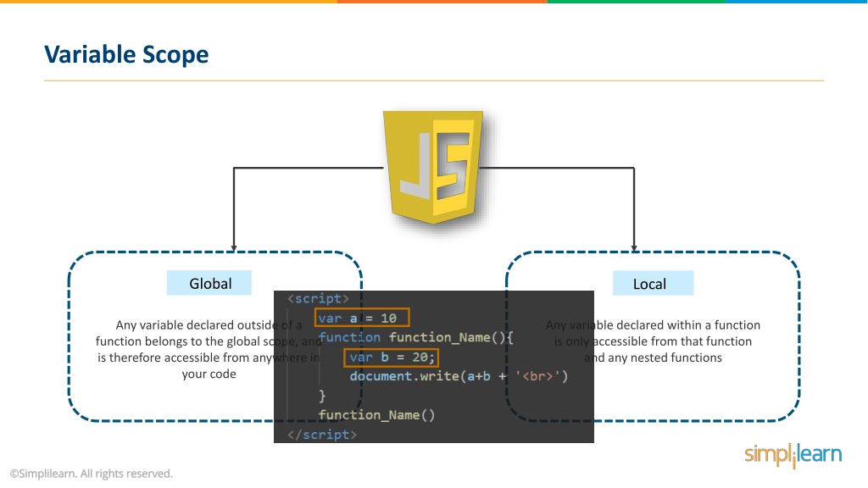Click the JavaScript JS shield logo
The image size is (868, 488).
433,167
